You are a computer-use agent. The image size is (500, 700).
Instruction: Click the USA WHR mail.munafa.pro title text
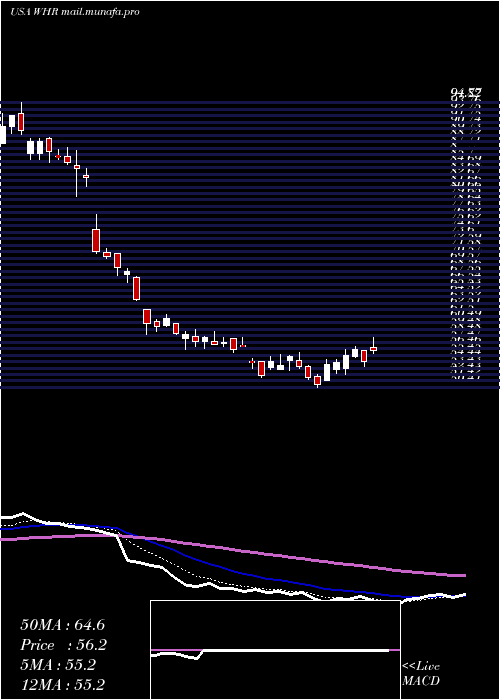pos(75,12)
